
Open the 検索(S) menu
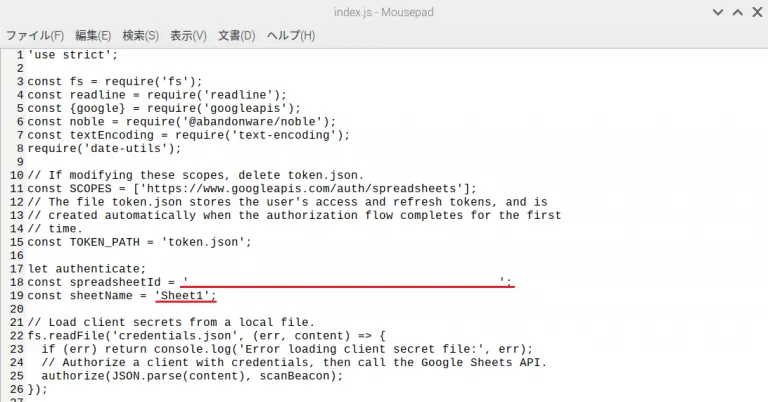[x=140, y=35]
